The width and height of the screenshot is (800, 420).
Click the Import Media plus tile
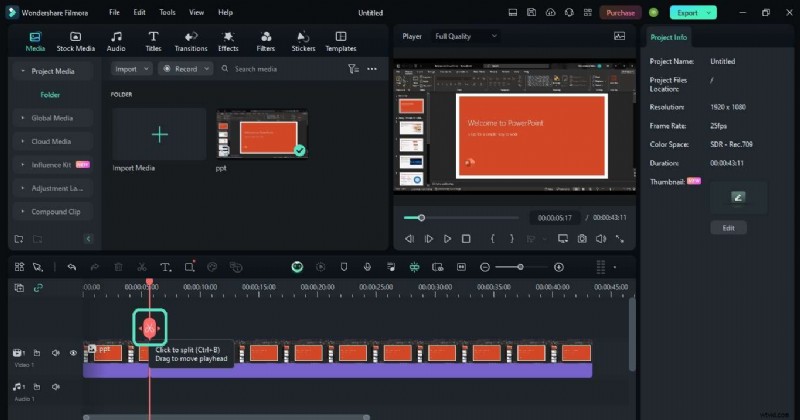160,134
